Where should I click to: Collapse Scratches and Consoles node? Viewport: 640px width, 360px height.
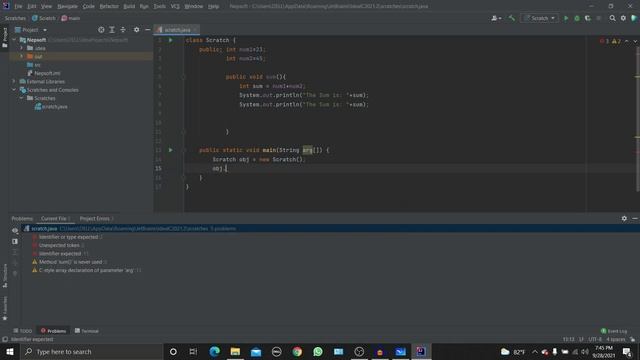point(14,90)
